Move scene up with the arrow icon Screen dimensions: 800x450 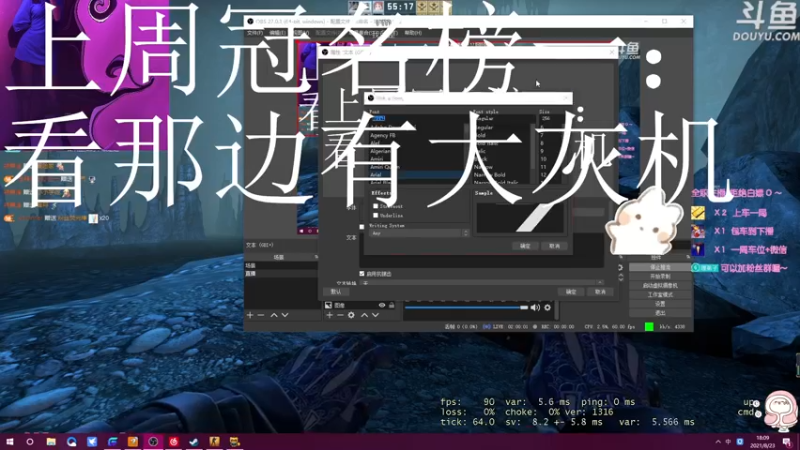[274, 315]
